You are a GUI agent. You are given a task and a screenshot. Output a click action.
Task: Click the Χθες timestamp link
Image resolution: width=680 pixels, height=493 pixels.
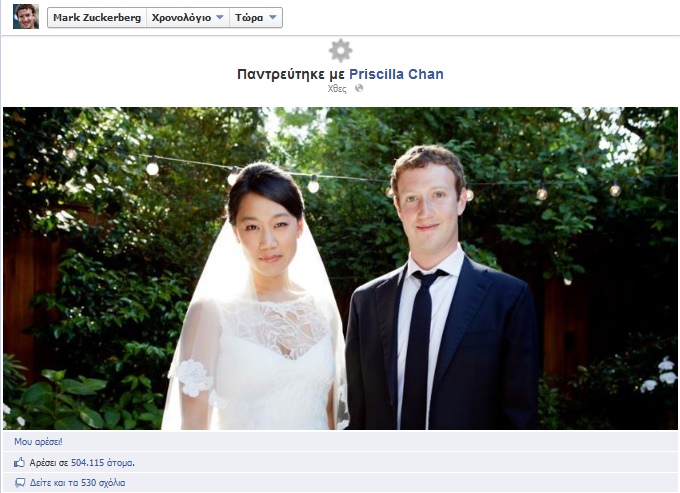[x=337, y=88]
